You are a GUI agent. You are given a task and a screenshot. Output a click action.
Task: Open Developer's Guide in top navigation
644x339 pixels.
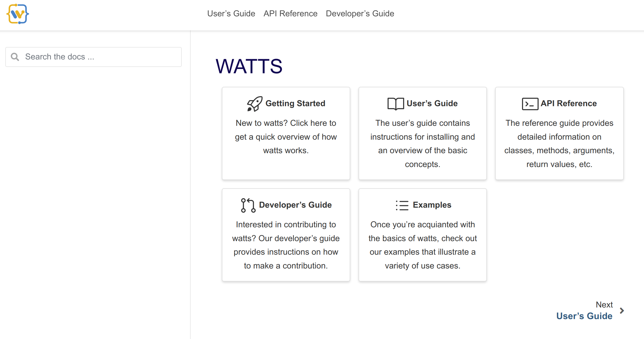(360, 14)
